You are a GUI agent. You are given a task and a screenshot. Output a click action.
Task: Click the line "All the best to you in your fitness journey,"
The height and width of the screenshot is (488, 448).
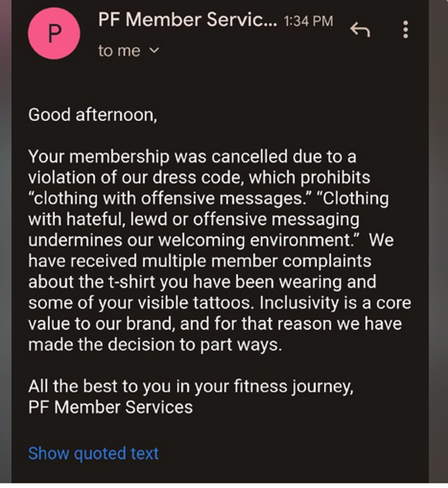pyautogui.click(x=191, y=386)
